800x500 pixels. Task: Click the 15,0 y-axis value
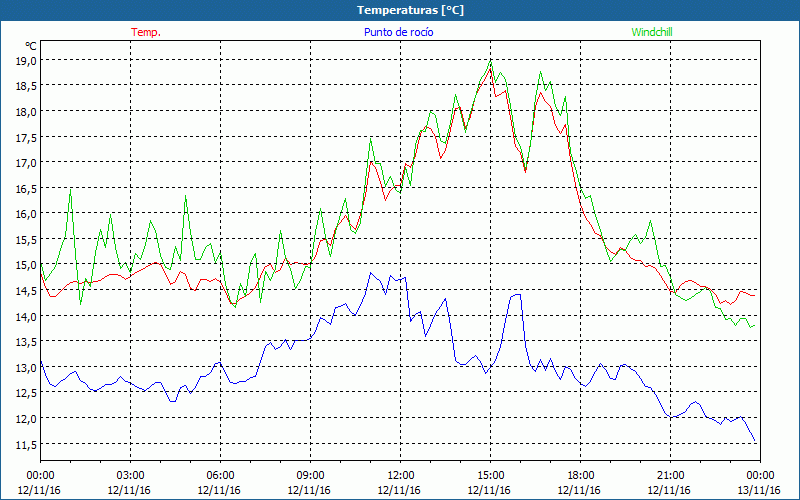27,265
